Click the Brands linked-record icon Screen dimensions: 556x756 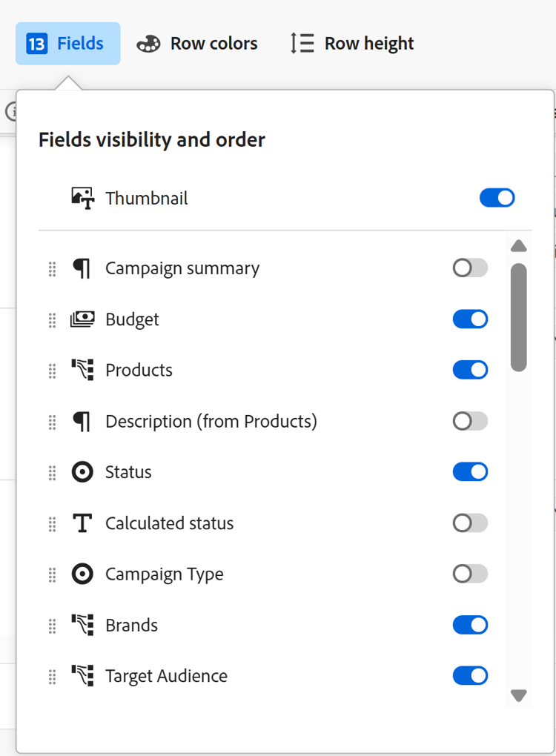coord(82,625)
